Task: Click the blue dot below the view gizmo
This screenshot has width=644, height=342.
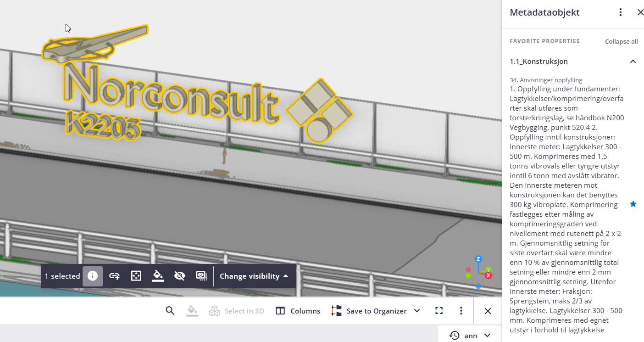Action: (x=478, y=286)
